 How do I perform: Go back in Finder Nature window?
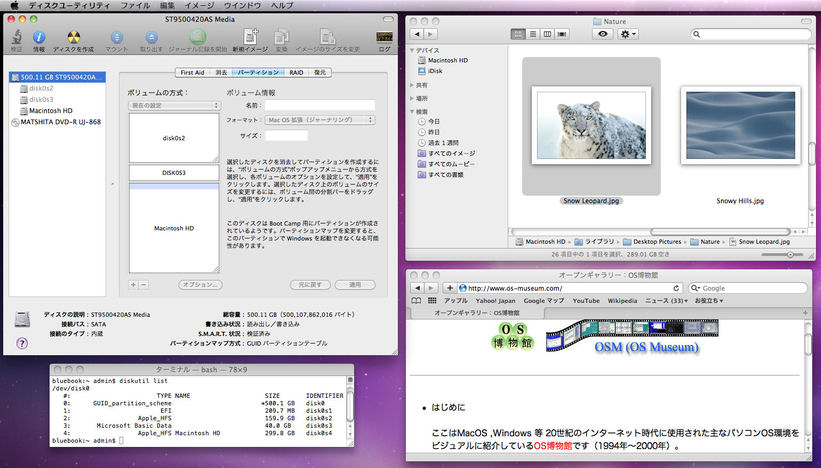click(417, 34)
